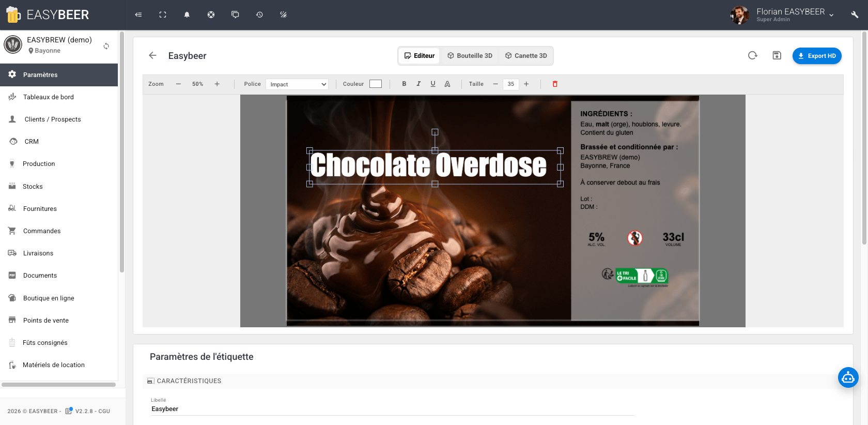Go back using the arrow next to Easybeer
The height and width of the screenshot is (425, 868).
point(152,55)
